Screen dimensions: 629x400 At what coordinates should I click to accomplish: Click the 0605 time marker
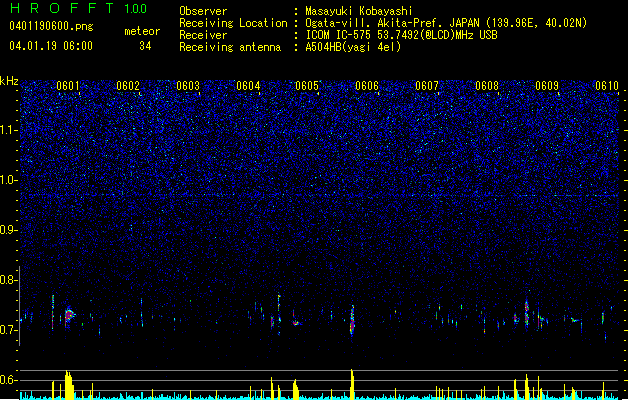click(x=307, y=86)
